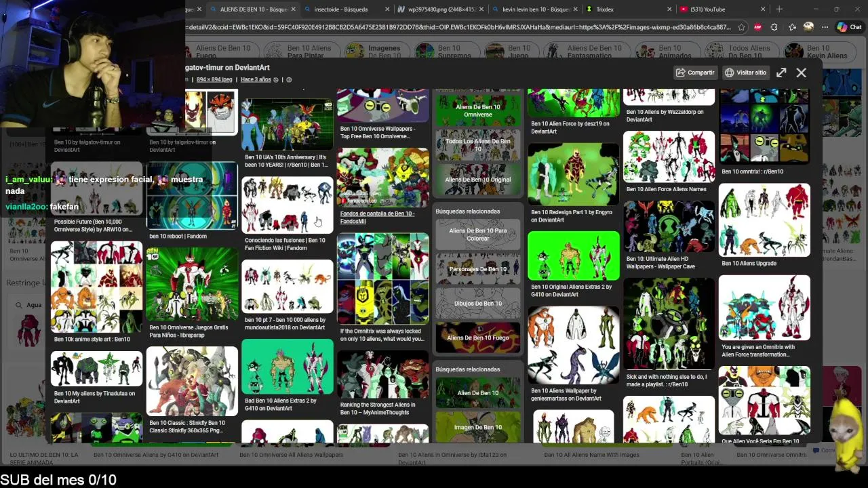868x488 pixels.
Task: Open Alien De Ben 10 related search
Action: [478, 393]
